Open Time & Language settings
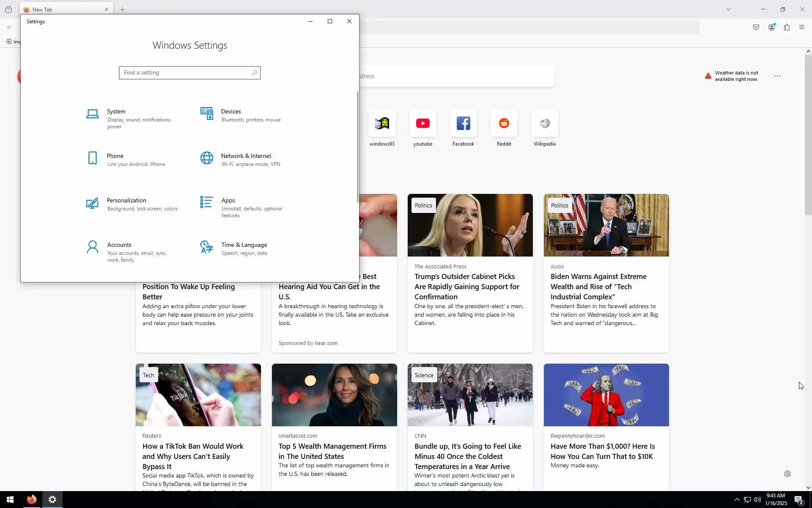 pos(244,245)
